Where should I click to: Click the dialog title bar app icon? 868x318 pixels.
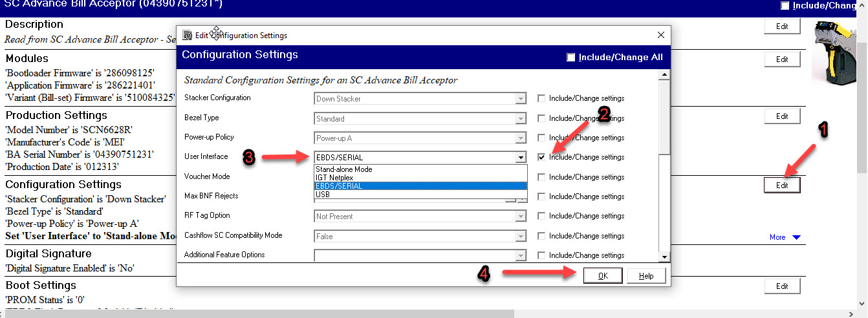click(188, 36)
